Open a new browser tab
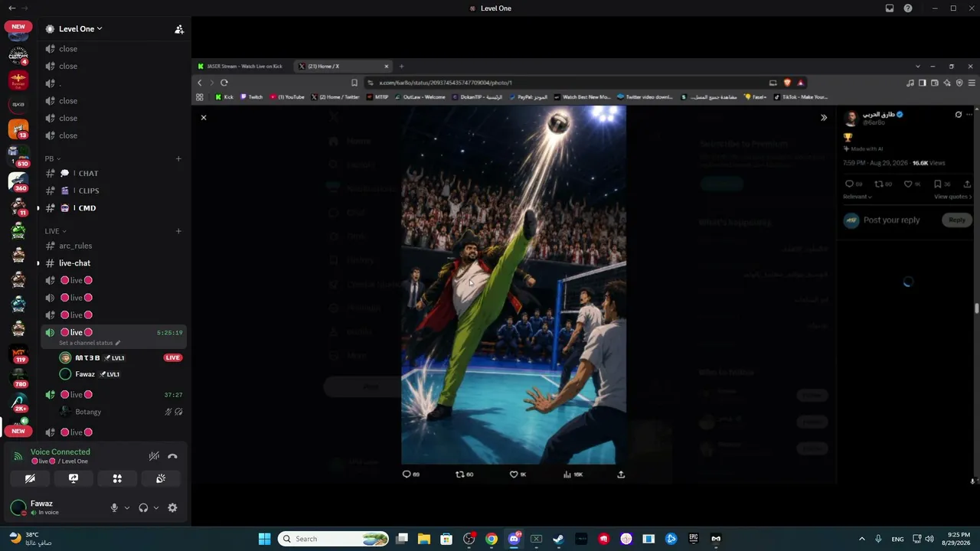This screenshot has width=980, height=551. pyautogui.click(x=401, y=67)
